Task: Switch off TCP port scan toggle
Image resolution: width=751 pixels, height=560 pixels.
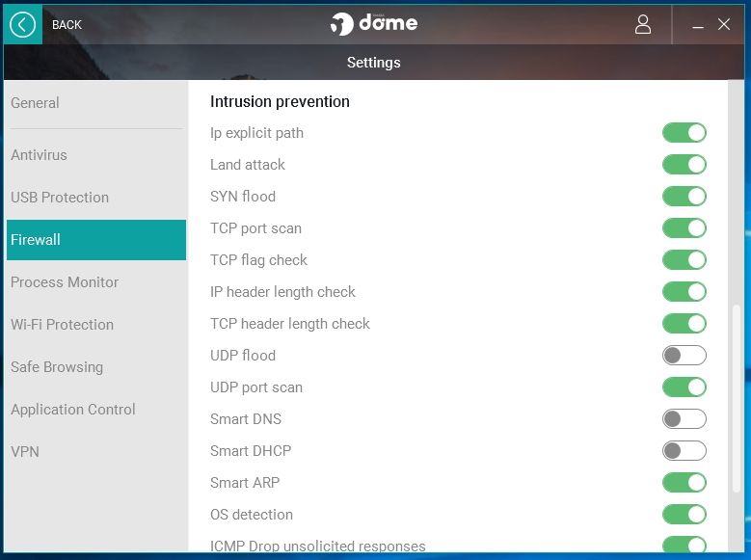Action: pyautogui.click(x=684, y=228)
